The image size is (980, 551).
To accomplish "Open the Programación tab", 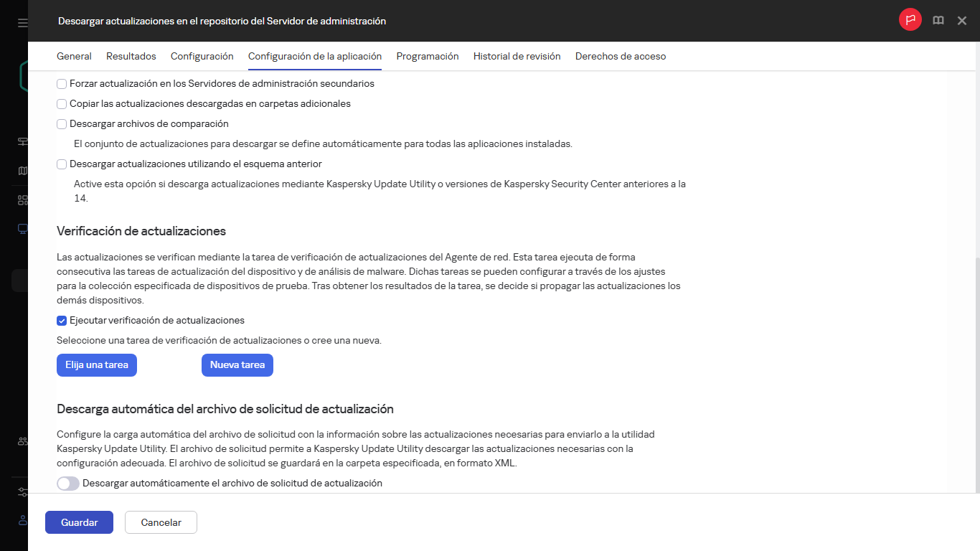I will (427, 56).
